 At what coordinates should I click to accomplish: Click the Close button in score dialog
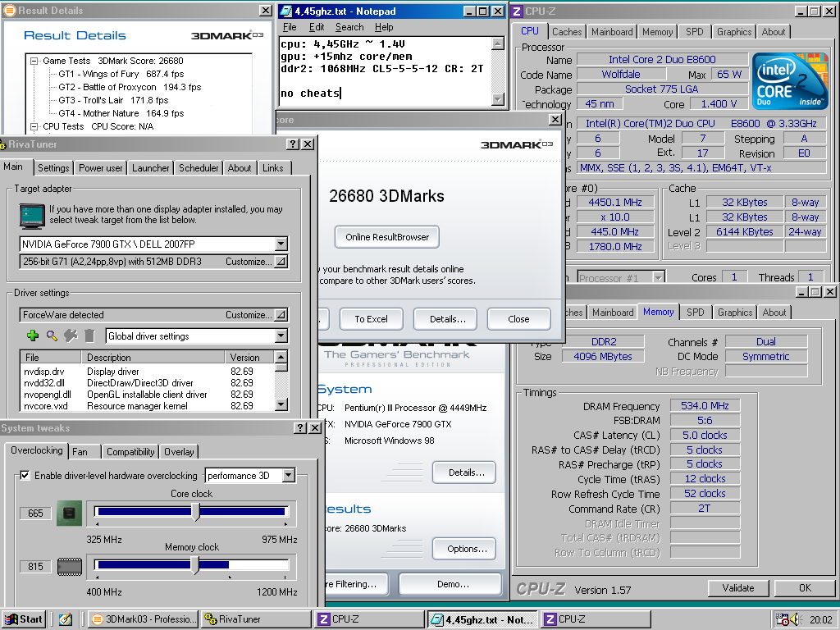518,319
